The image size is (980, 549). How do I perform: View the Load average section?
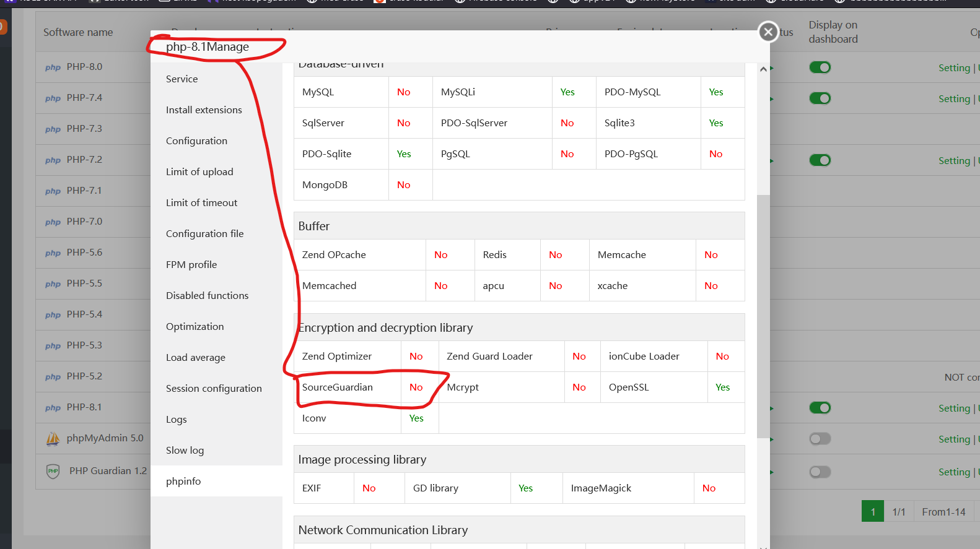pyautogui.click(x=216, y=357)
